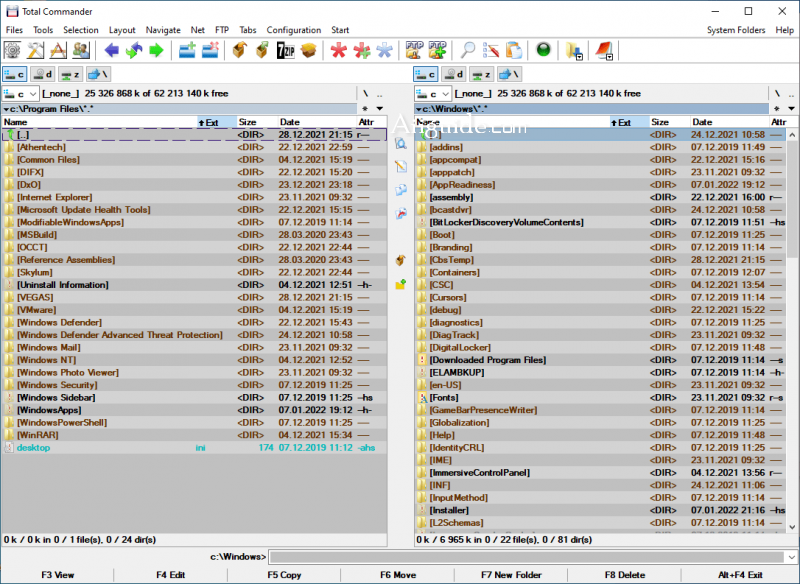Click the green-blue swap panels arrows icon
Screen dimensions: 800x584
[134, 50]
